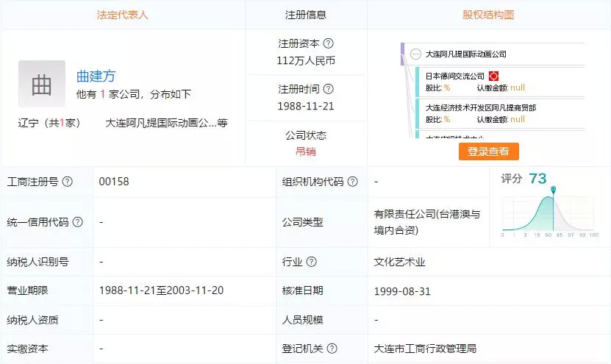
Task: Click help icon next to 注册资本
Action: click(x=329, y=43)
